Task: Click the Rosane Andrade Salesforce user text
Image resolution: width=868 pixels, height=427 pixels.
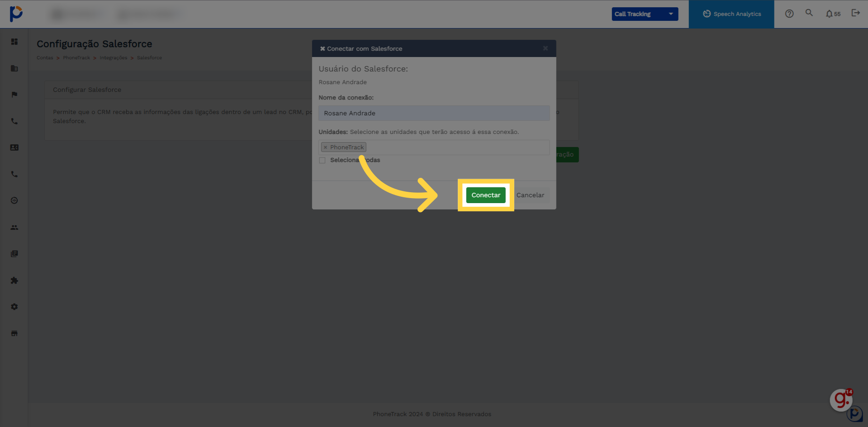Action: click(342, 82)
